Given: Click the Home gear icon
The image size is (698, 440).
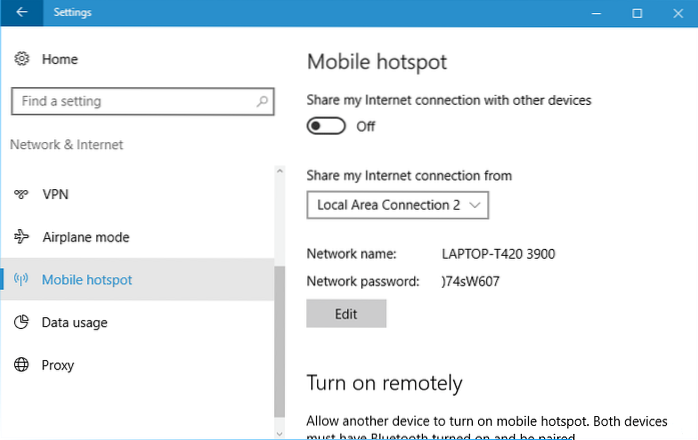Looking at the screenshot, I should tap(22, 59).
